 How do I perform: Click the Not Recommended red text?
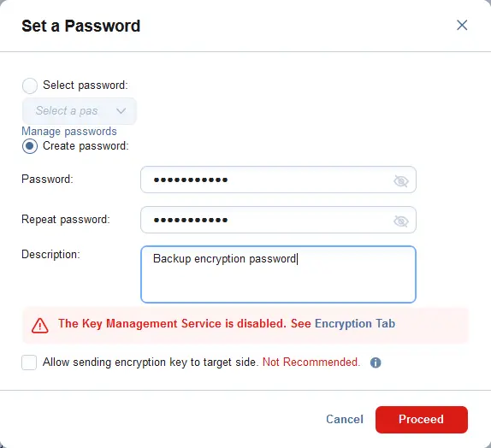311,363
